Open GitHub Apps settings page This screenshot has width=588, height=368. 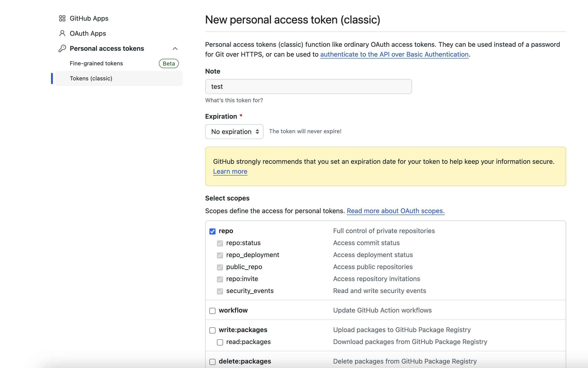(89, 18)
